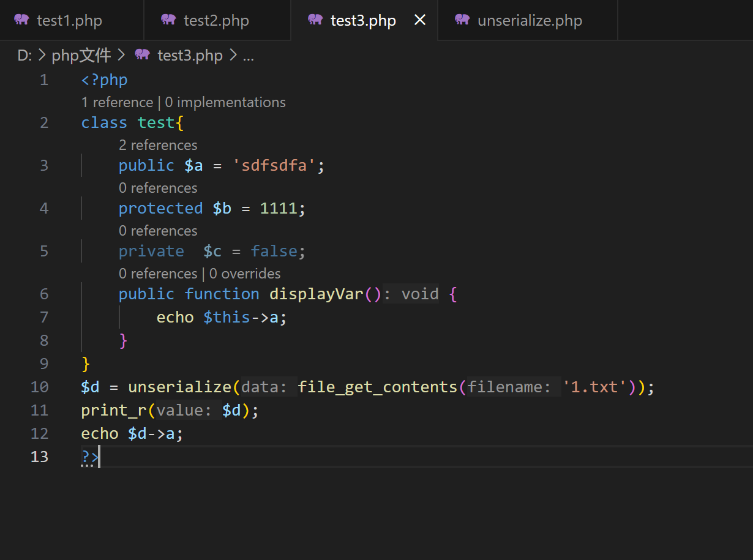Screen dimensions: 753x560
Task: Click the 'function' keyword on line 6
Action: (x=222, y=294)
